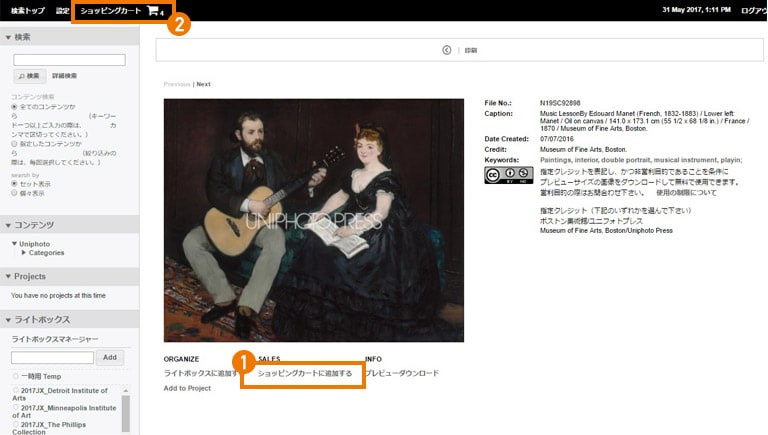768x435 pixels.
Task: Collapse the ライトボックス panel header
Action: pos(70,319)
